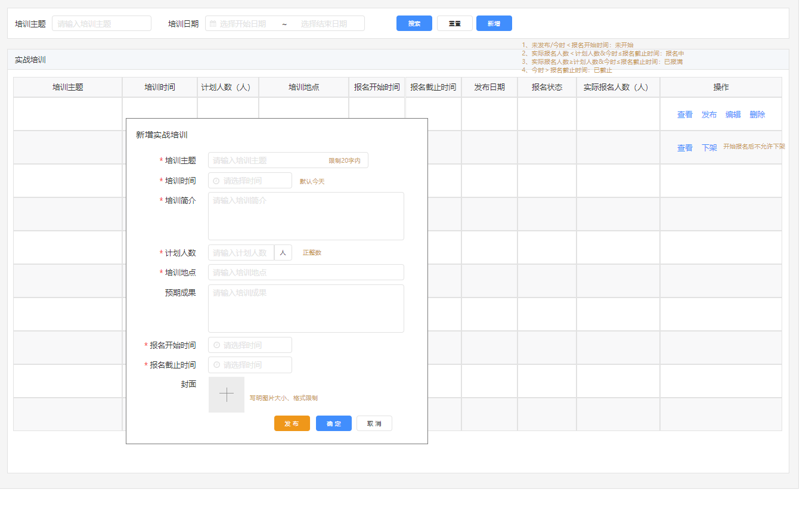Image resolution: width=812 pixels, height=505 pixels.
Task: Click the 人 unit box beside 计划人数
Action: [x=283, y=253]
